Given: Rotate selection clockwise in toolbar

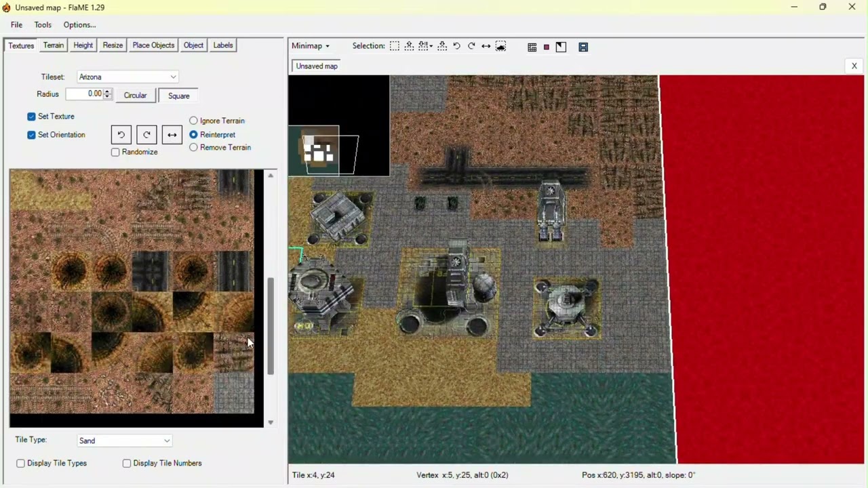Looking at the screenshot, I should tap(471, 46).
